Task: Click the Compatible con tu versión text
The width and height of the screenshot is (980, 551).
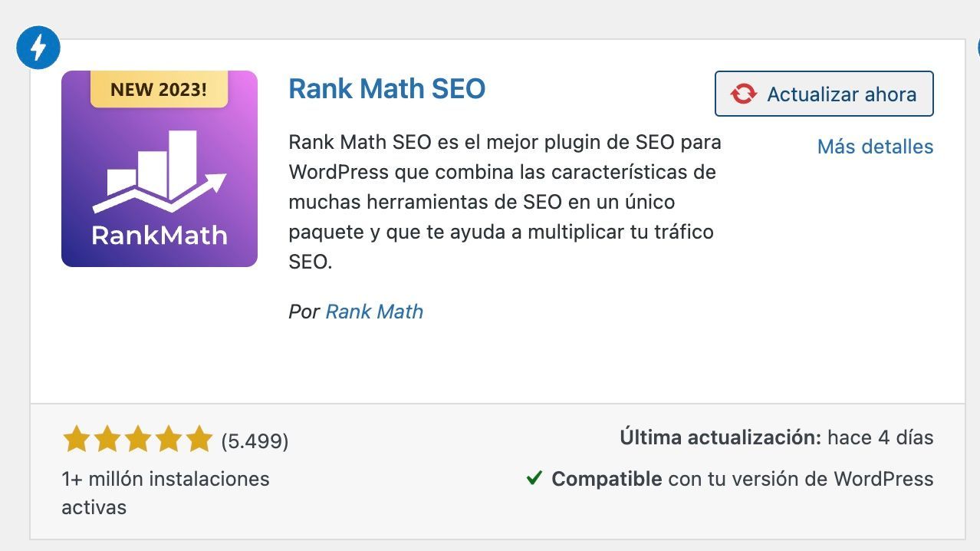Action: (x=742, y=479)
